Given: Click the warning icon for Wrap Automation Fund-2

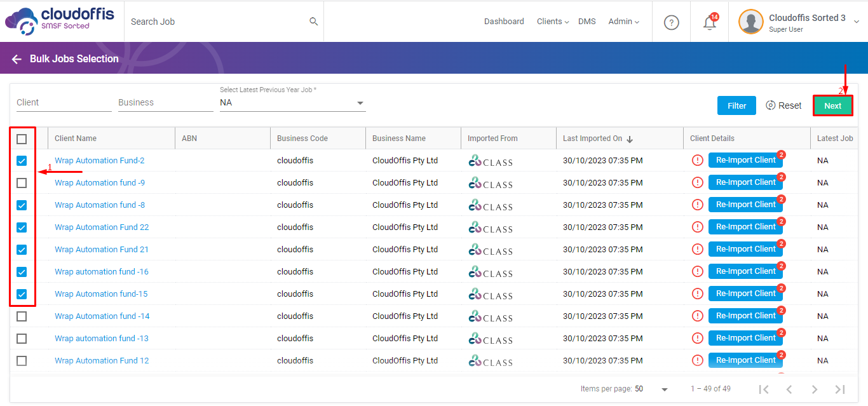Looking at the screenshot, I should tap(698, 160).
